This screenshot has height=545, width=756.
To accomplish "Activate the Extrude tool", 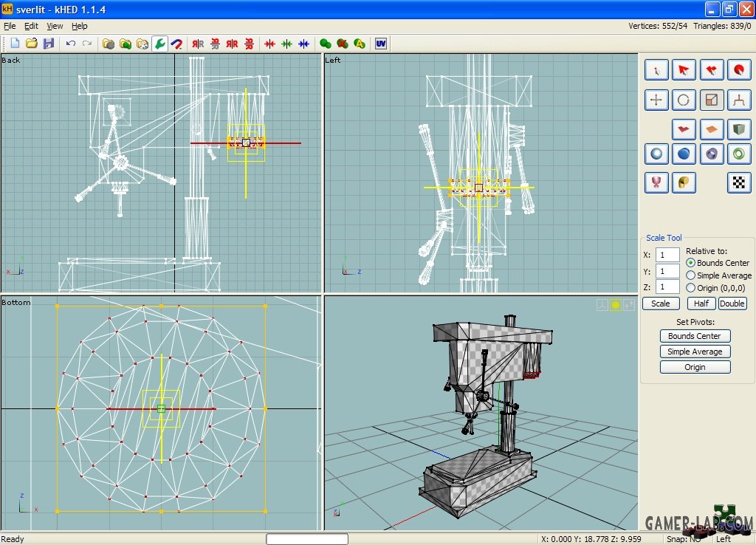I will click(x=738, y=100).
